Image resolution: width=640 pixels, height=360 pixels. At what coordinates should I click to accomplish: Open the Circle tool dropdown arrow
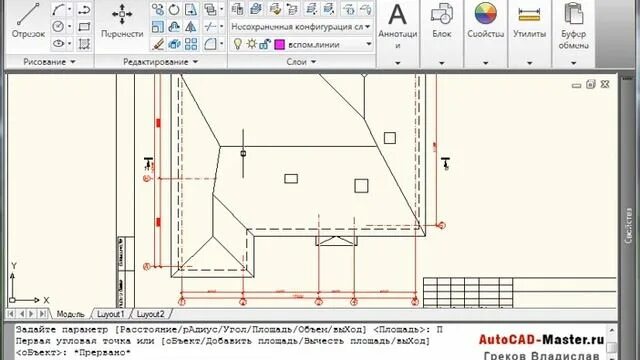pos(69,27)
